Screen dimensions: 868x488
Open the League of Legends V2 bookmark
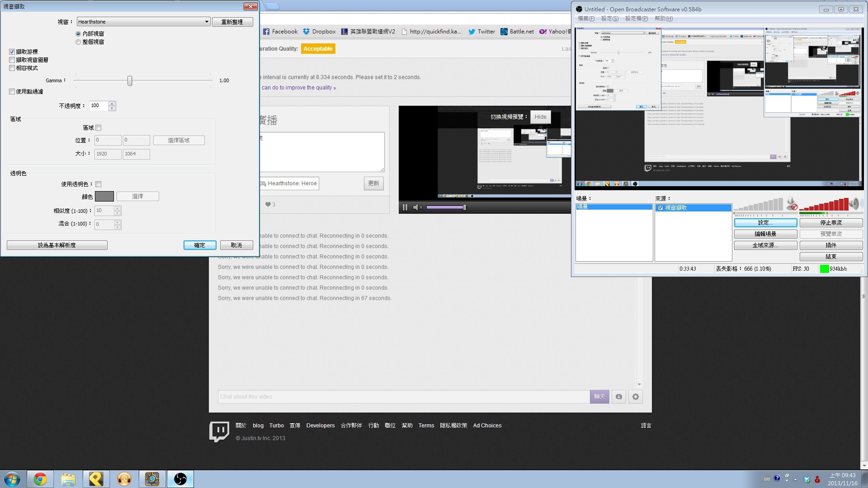(x=368, y=32)
